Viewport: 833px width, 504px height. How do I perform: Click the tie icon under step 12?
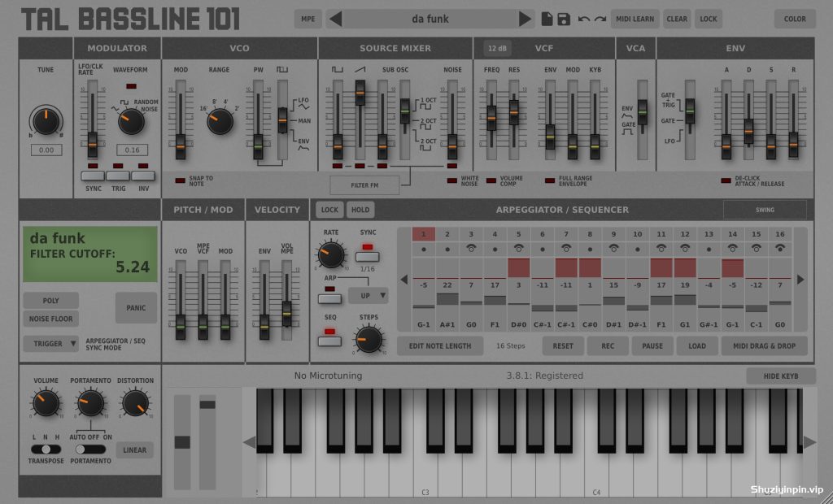(685, 249)
